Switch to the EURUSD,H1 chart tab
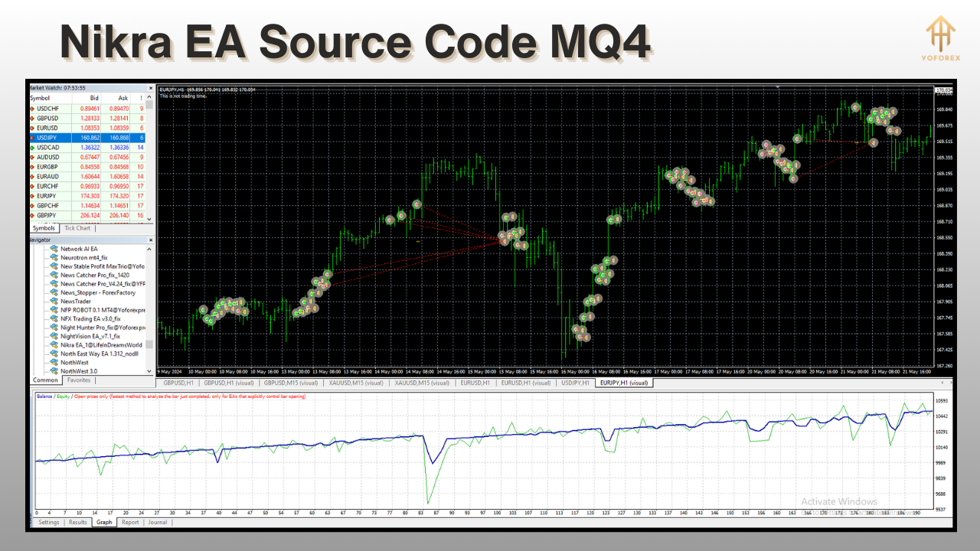Viewport: 980px width, 551px height. coord(475,383)
